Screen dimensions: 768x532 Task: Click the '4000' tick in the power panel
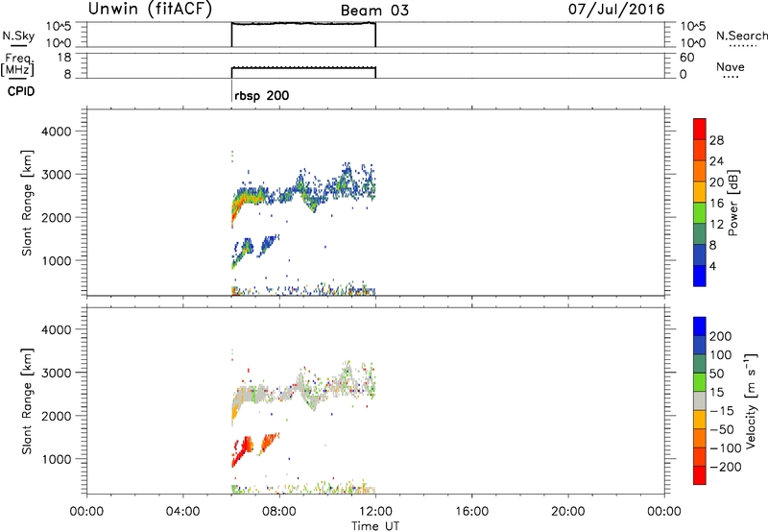tap(56, 132)
